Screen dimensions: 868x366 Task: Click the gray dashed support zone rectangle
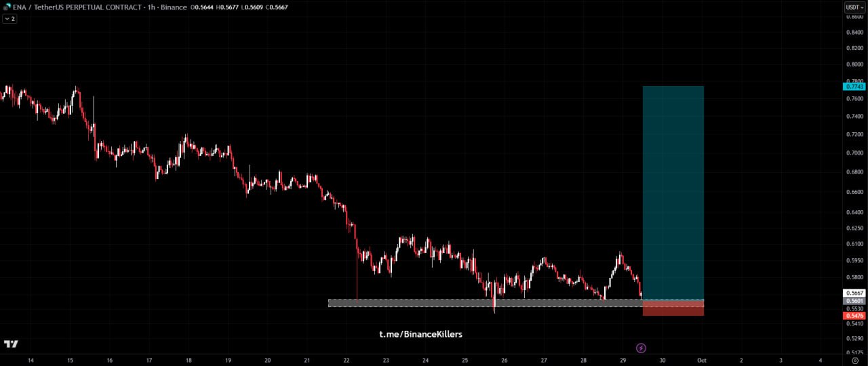pyautogui.click(x=475, y=303)
